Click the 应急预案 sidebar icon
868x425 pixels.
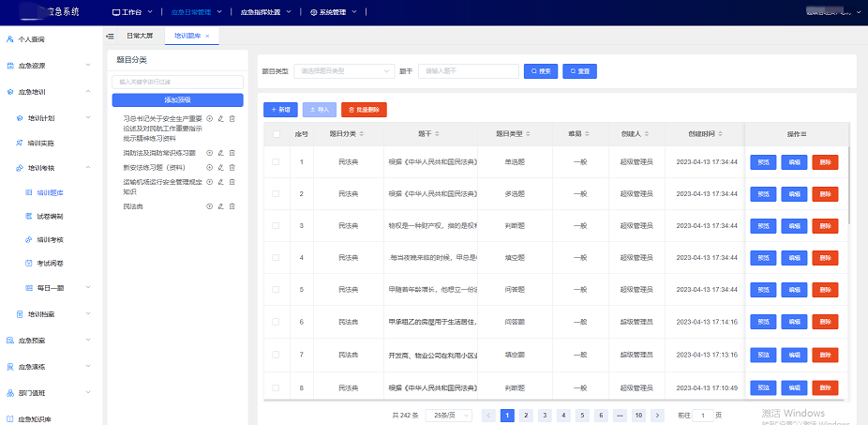coord(10,341)
